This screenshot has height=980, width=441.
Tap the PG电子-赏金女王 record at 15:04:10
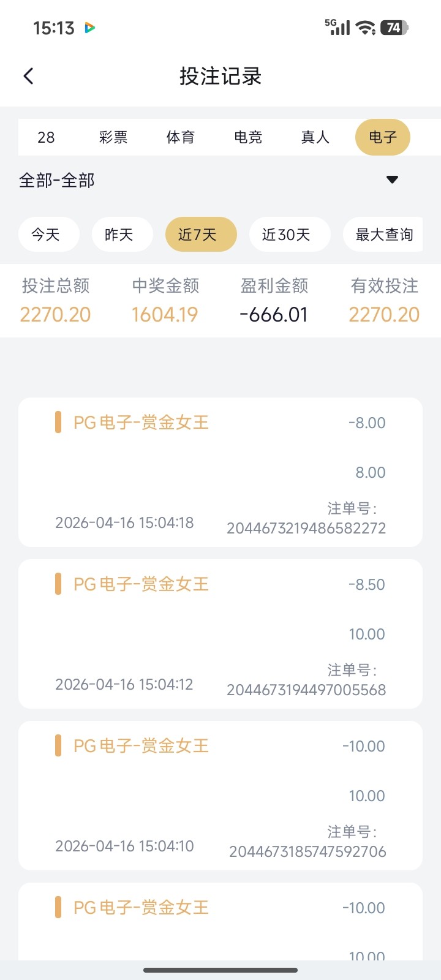(x=221, y=796)
